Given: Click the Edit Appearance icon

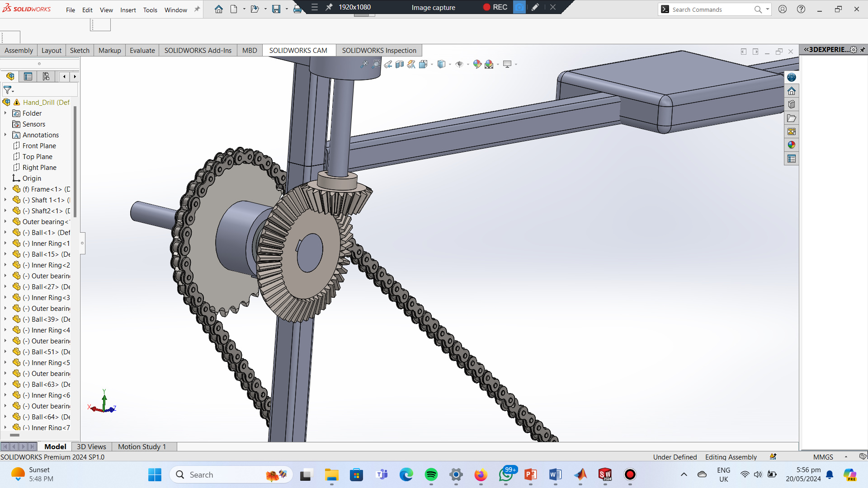Looking at the screenshot, I should click(477, 64).
